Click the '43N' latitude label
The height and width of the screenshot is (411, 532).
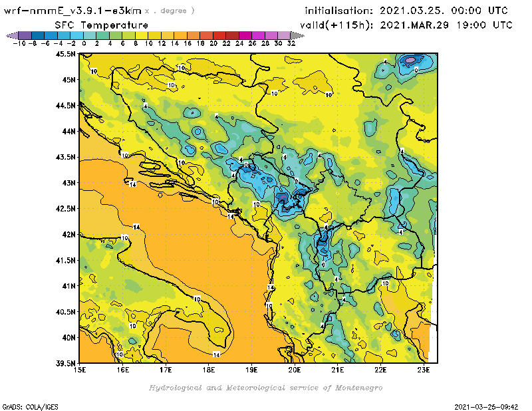tap(68, 183)
